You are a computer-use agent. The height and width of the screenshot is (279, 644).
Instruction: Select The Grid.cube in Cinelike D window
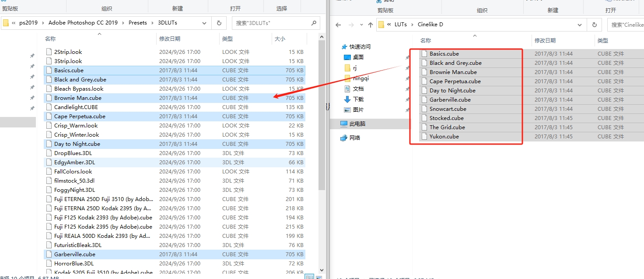[531, 127]
